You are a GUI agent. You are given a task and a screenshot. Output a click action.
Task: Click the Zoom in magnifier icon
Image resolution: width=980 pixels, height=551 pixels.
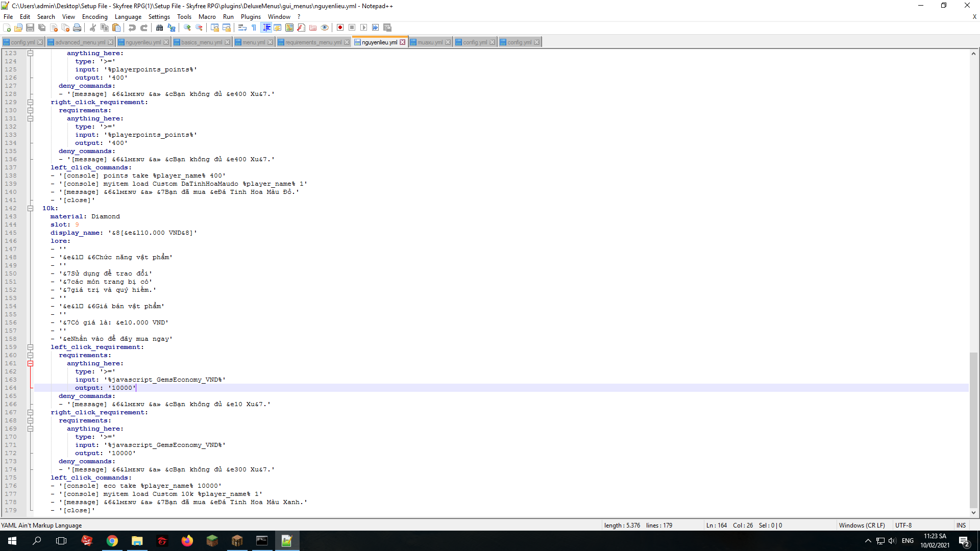(187, 28)
